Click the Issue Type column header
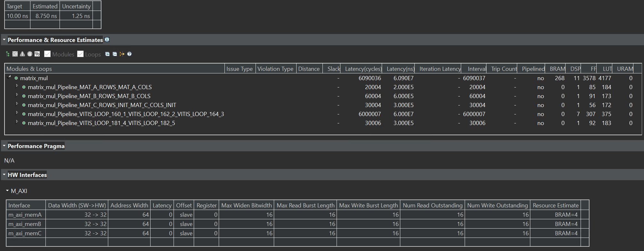644x251 pixels. [240, 69]
